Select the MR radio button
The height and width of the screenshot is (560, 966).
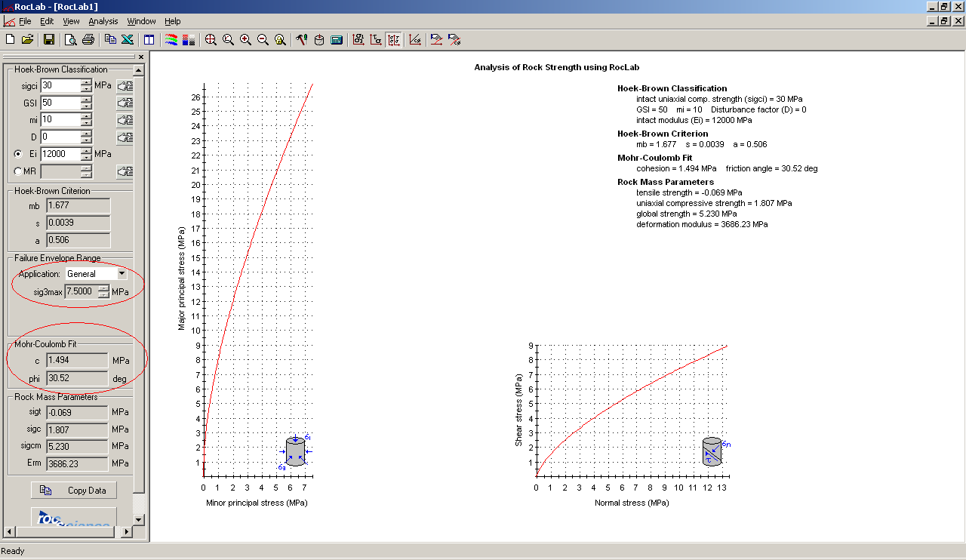pos(18,171)
